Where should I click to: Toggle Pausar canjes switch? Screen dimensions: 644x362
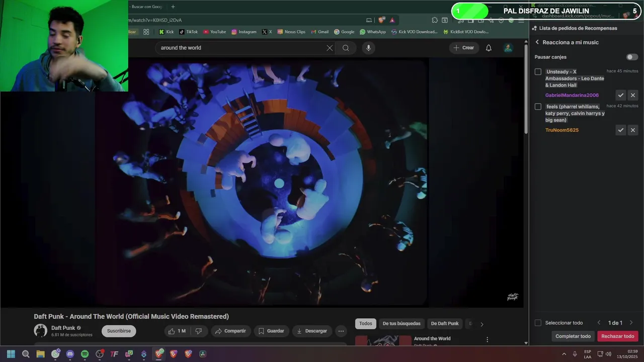pos(632,57)
